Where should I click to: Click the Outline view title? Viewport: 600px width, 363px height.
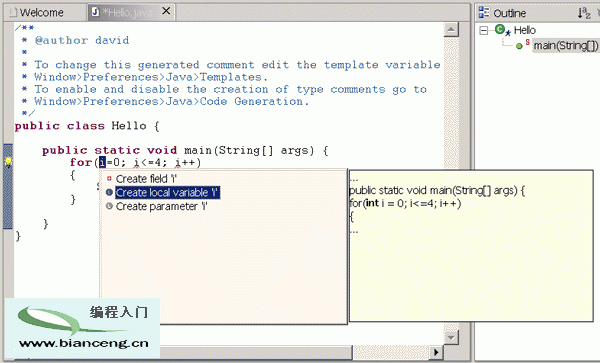coord(509,13)
